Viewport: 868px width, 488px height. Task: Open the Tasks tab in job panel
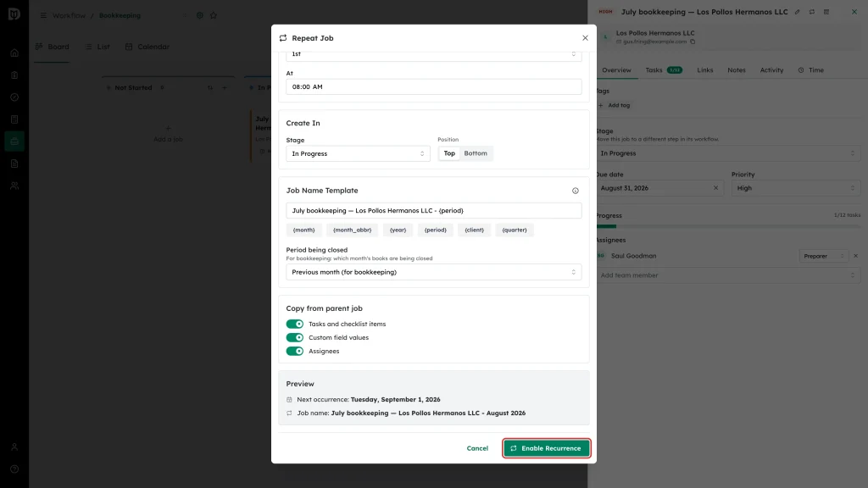click(663, 70)
